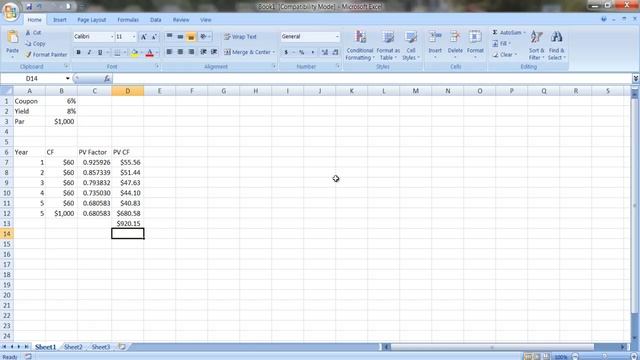This screenshot has width=640, height=360.
Task: Increase font size with grow font icon
Action: click(144, 37)
